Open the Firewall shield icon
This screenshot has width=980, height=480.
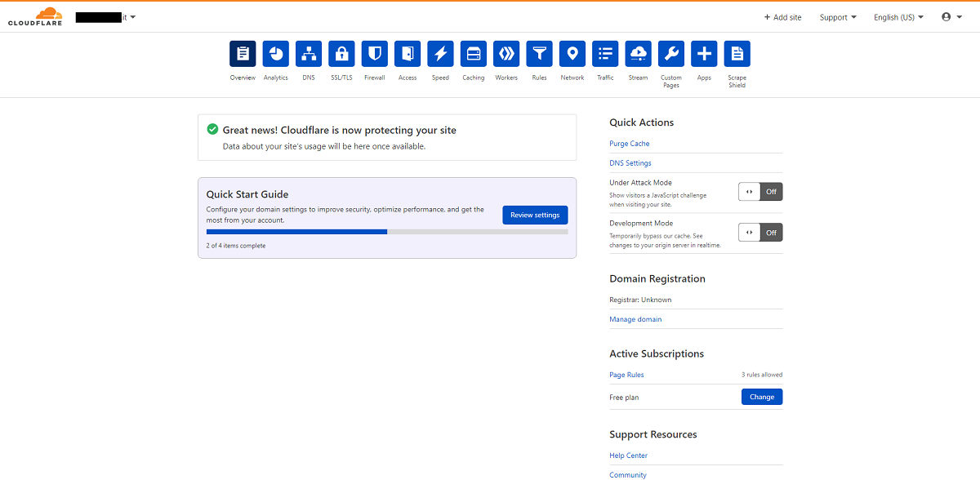375,54
